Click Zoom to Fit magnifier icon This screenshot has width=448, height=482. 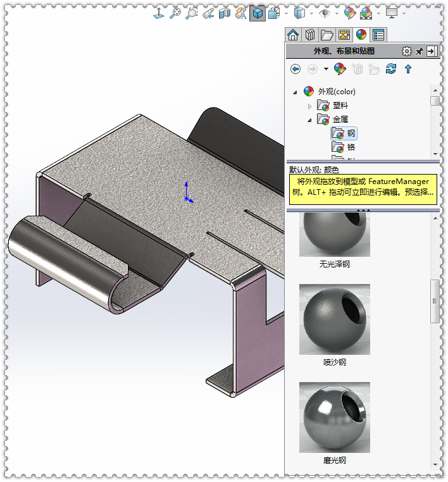pyautogui.click(x=175, y=13)
